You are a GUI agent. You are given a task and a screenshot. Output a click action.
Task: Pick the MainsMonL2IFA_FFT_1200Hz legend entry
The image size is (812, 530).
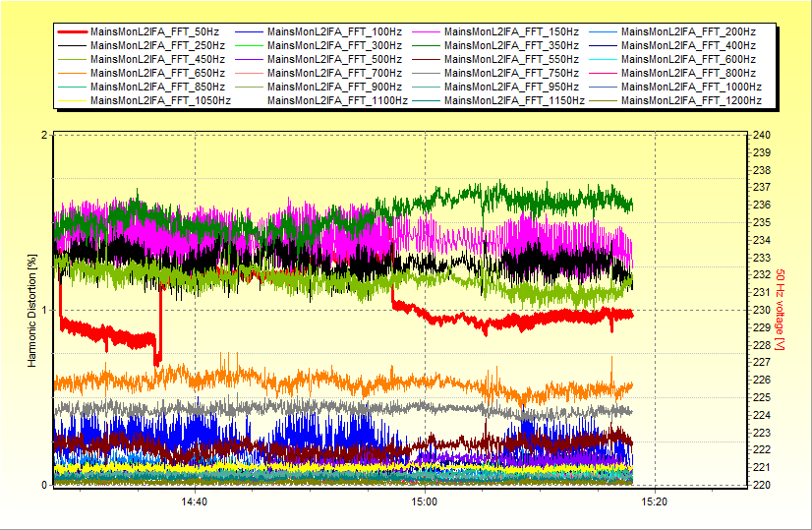click(x=691, y=100)
